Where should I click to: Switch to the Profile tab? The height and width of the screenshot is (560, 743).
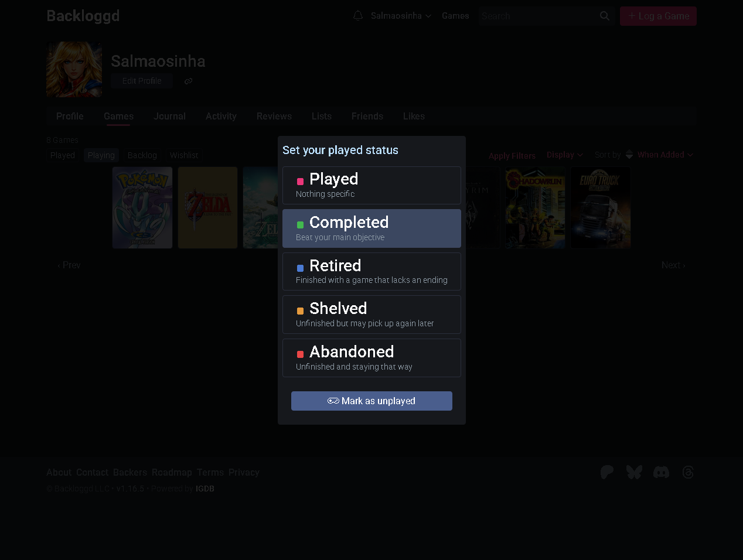pos(70,116)
